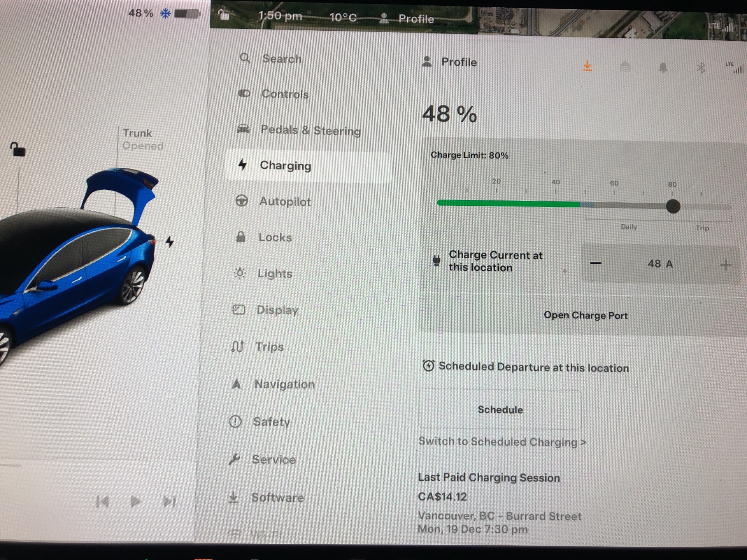Screen dimensions: 747x560
Task: Tap the LTE signal strength icon
Action: [734, 68]
